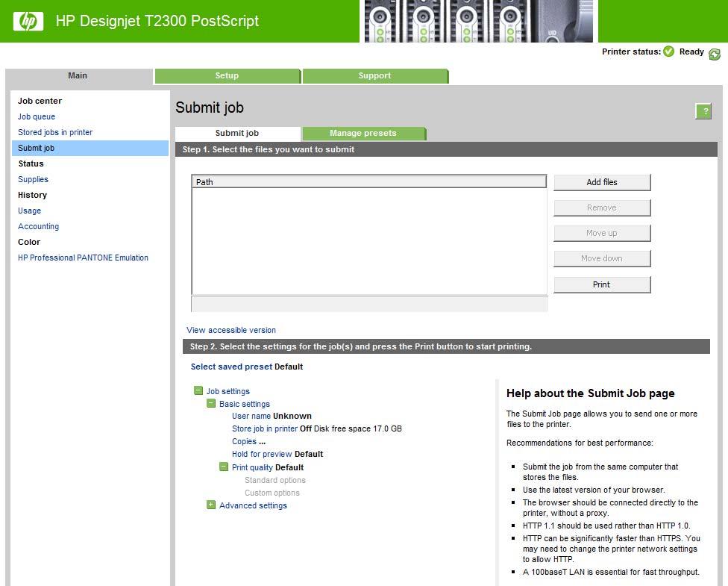Refresh printer status with green refresh icon
Screen dimensions: 728x586
(x=715, y=54)
